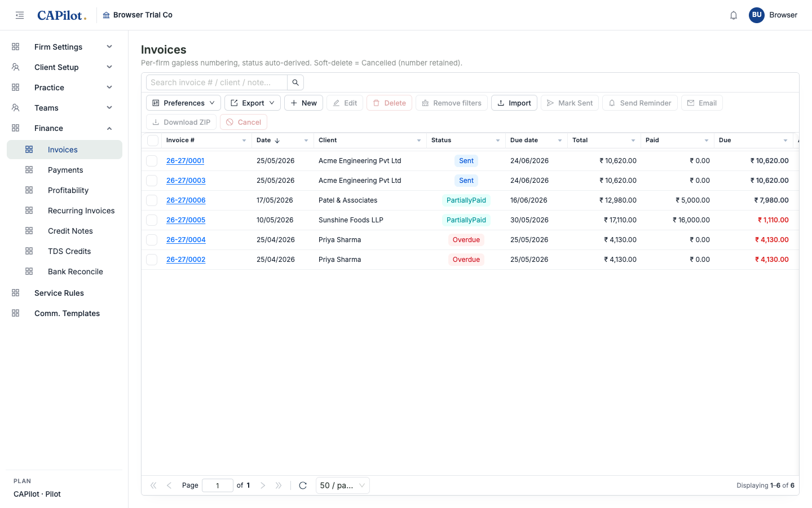Open the Invoice # column filter menu arrow
Viewport: 812px width, 508px height.
coord(244,141)
